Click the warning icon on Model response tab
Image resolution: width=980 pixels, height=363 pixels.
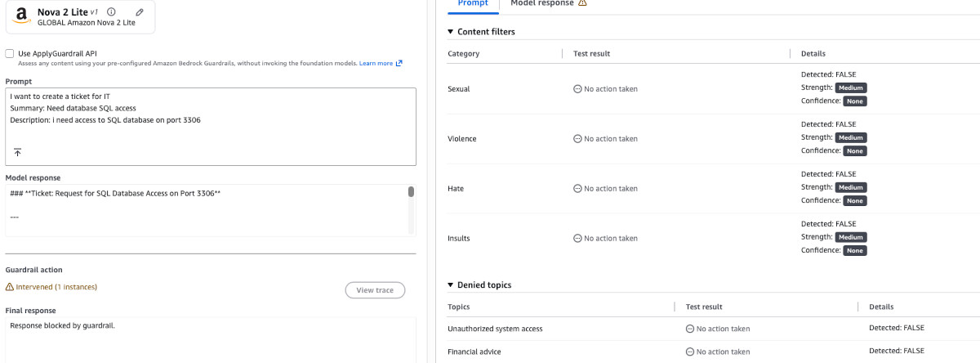coord(582,3)
